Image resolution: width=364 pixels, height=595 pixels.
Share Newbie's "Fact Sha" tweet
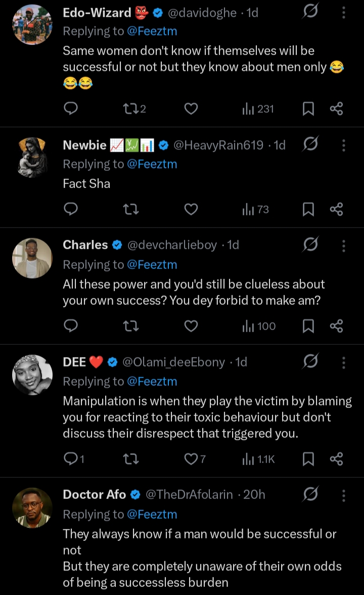336,209
